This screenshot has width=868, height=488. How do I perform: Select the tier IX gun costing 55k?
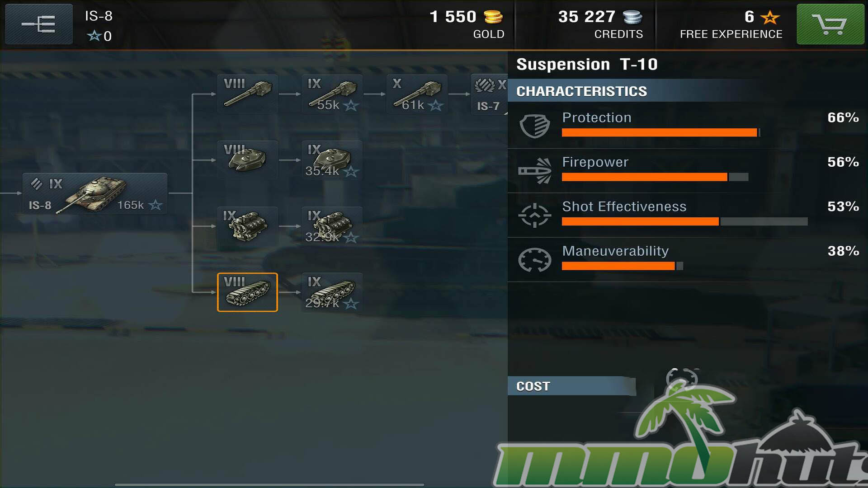(x=332, y=94)
